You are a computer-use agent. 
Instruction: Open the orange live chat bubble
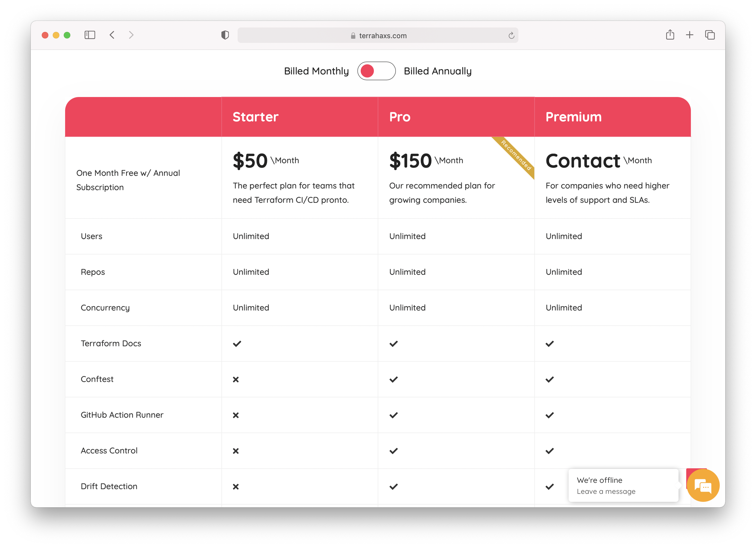click(703, 486)
